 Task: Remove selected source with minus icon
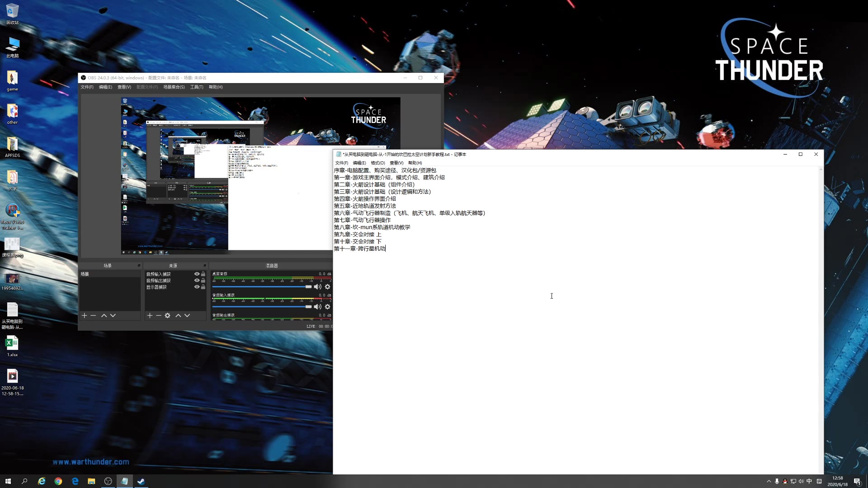pyautogui.click(x=159, y=315)
